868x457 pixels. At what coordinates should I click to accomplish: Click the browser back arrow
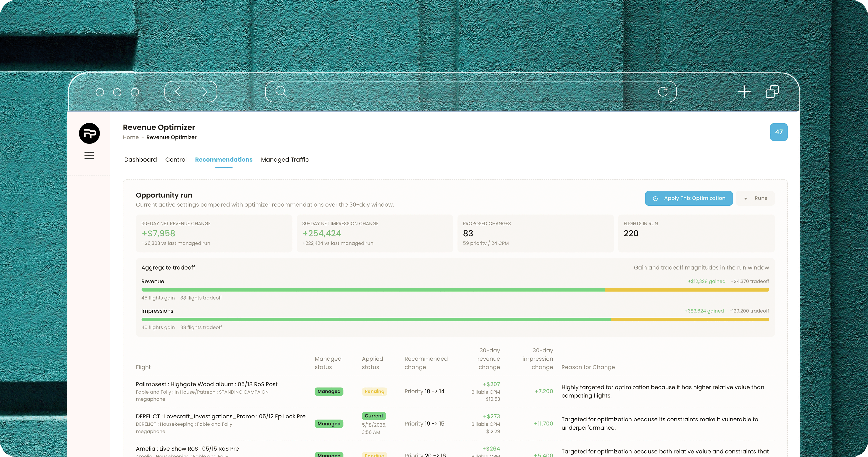tap(178, 91)
